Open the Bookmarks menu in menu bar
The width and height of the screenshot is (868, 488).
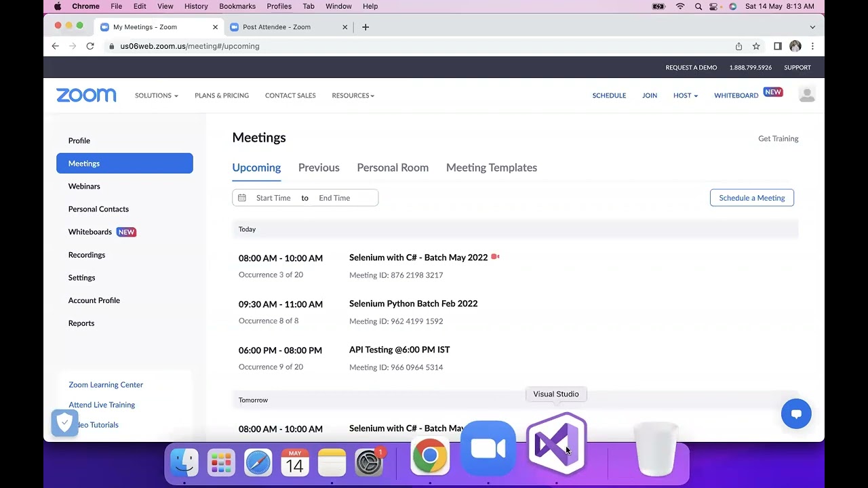(x=237, y=6)
